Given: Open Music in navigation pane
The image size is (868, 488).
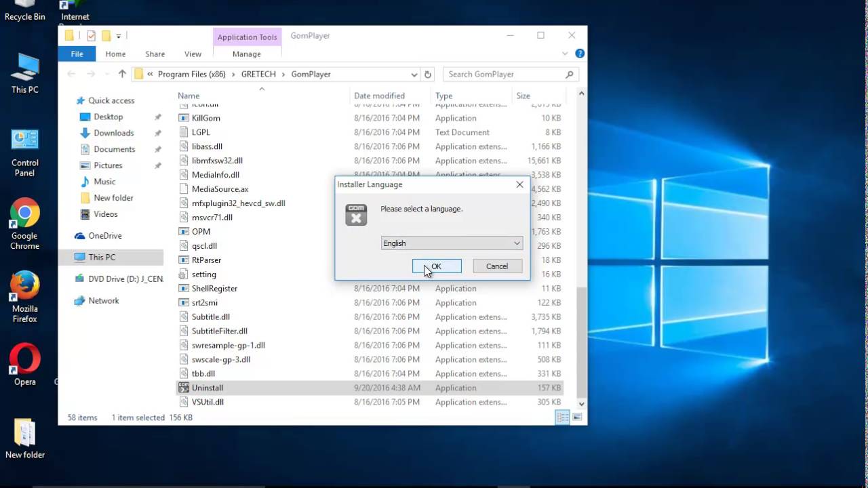Looking at the screenshot, I should point(104,182).
